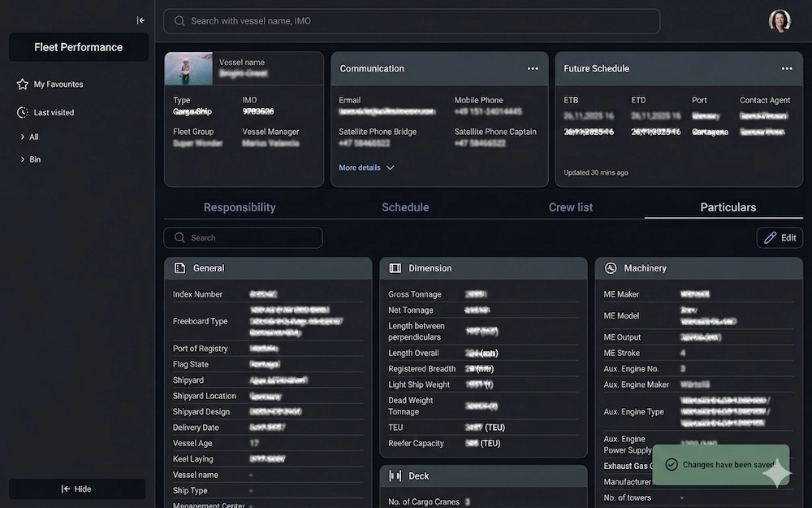Switch to the Responsibility tab
The width and height of the screenshot is (812, 508).
240,207
